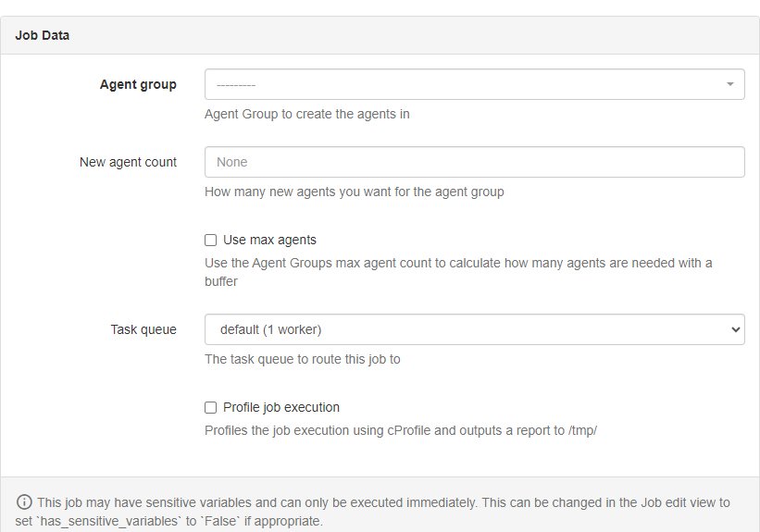
Task: Click the New agent count field label
Action: [128, 162]
